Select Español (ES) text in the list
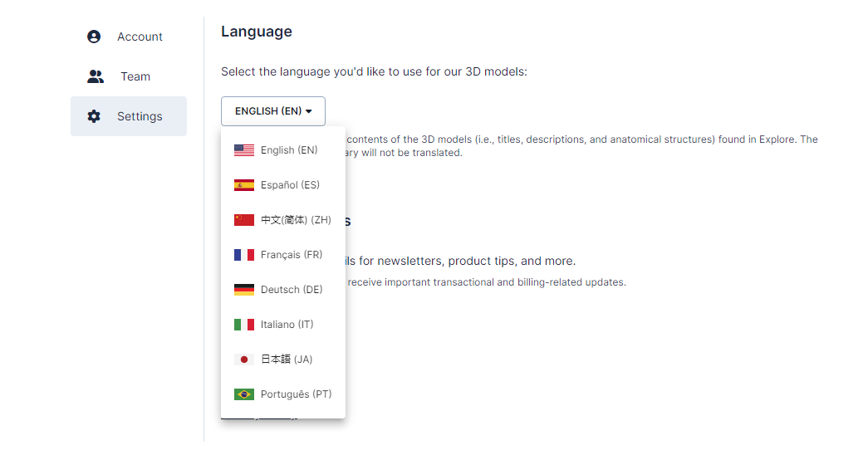 tap(290, 185)
